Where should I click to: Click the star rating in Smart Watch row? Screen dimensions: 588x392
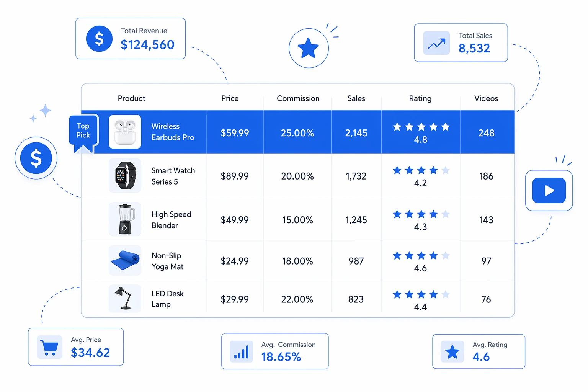click(x=421, y=170)
